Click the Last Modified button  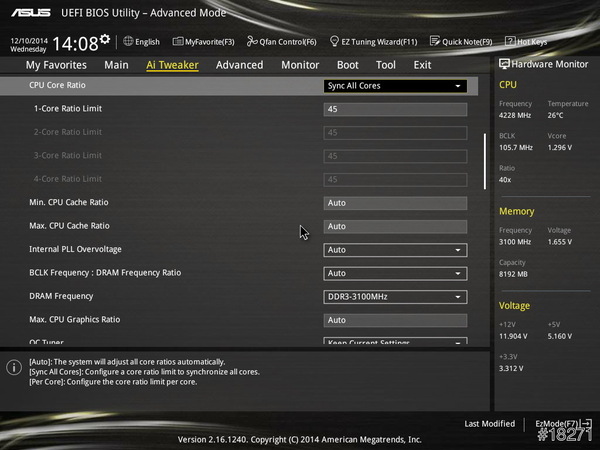pos(489,424)
